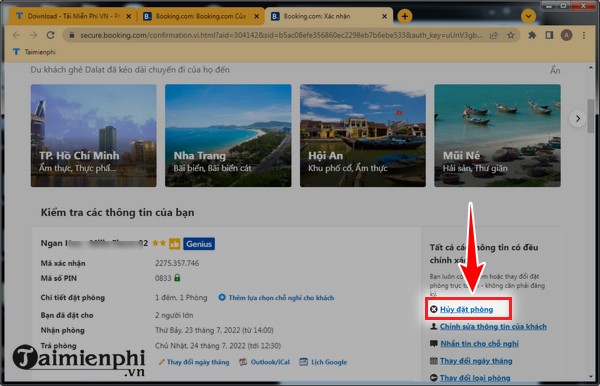Screen dimensions: 600x386
Task: Open Chrome three-dot menu
Action: (x=584, y=35)
